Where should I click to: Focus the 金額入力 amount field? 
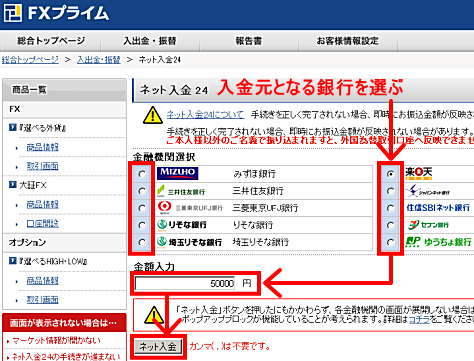coord(185,283)
